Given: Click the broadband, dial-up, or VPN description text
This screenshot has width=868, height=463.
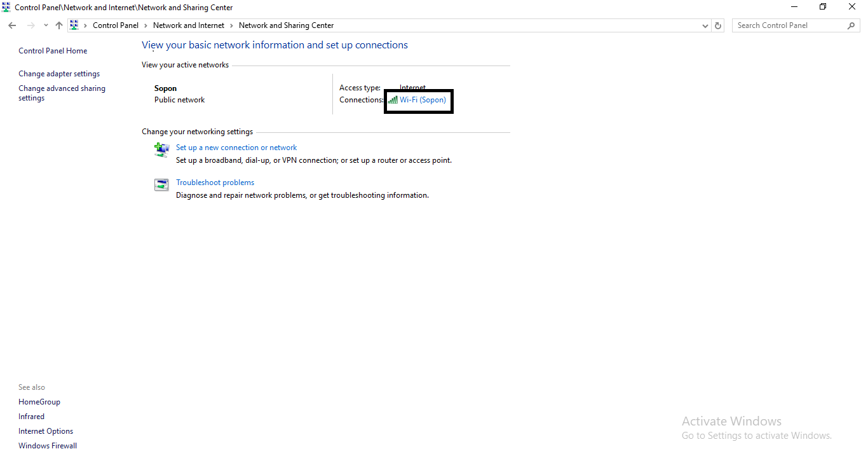Looking at the screenshot, I should point(314,160).
